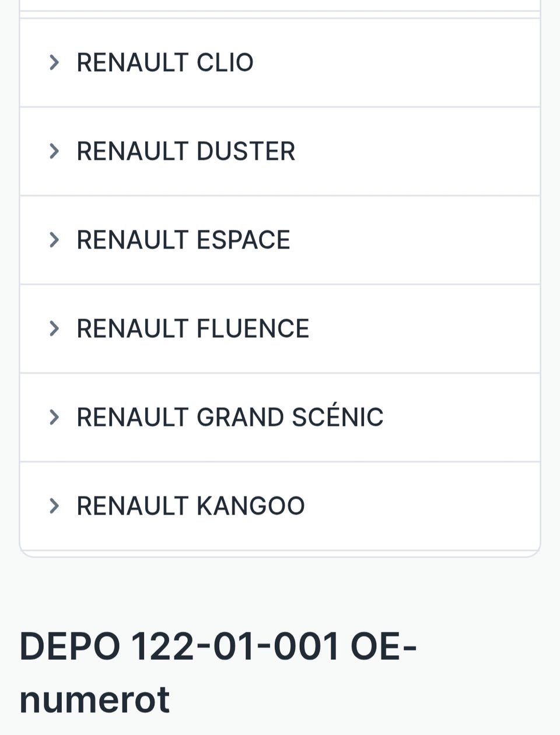Click the word numerot below the heading line
The width and height of the screenshot is (560, 735).
pos(94,699)
